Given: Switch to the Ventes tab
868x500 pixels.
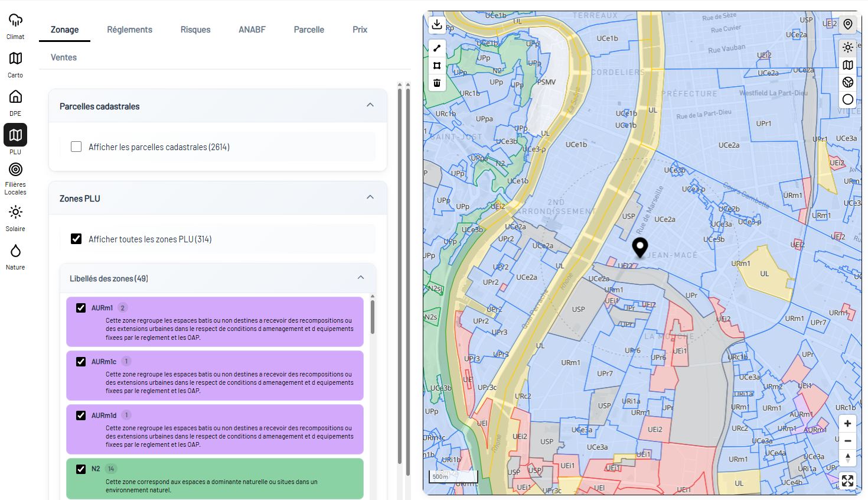Looking at the screenshot, I should click(64, 57).
